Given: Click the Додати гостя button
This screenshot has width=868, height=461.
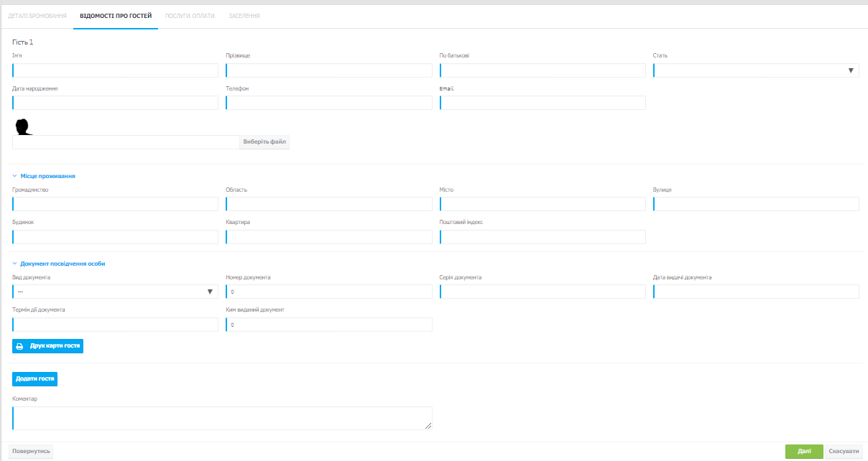Looking at the screenshot, I should coord(34,378).
